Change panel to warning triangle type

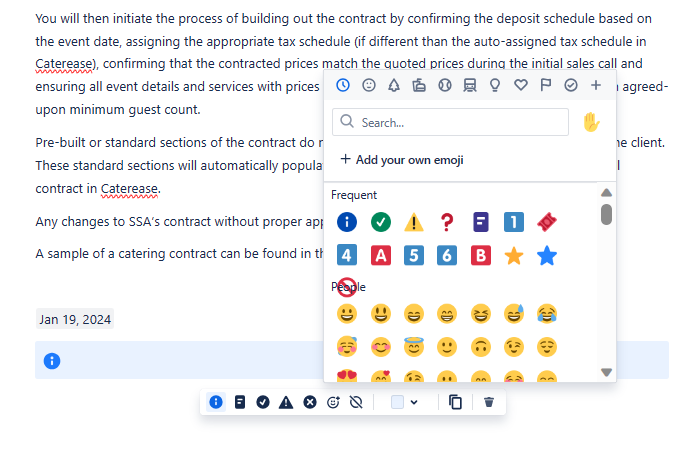(286, 402)
